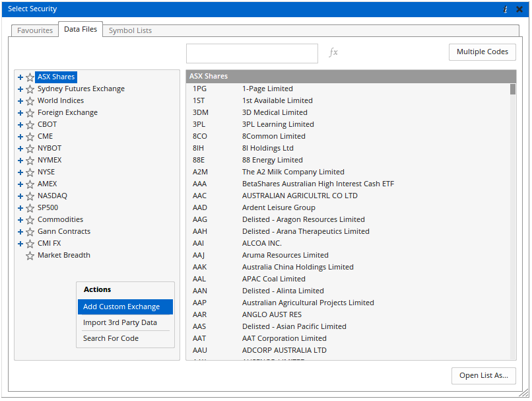Grab the window resize grip corner
This screenshot has height=401, width=532.
[x=525, y=394]
